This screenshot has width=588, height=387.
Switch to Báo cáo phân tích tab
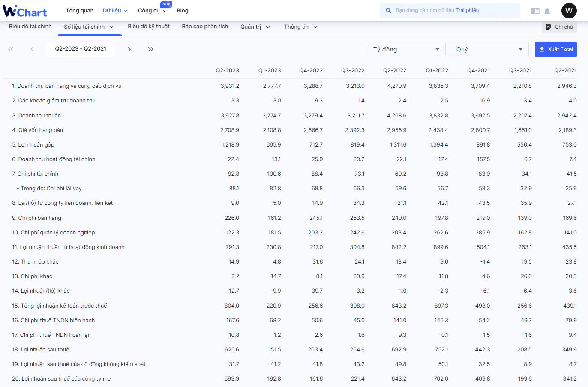[x=205, y=27]
